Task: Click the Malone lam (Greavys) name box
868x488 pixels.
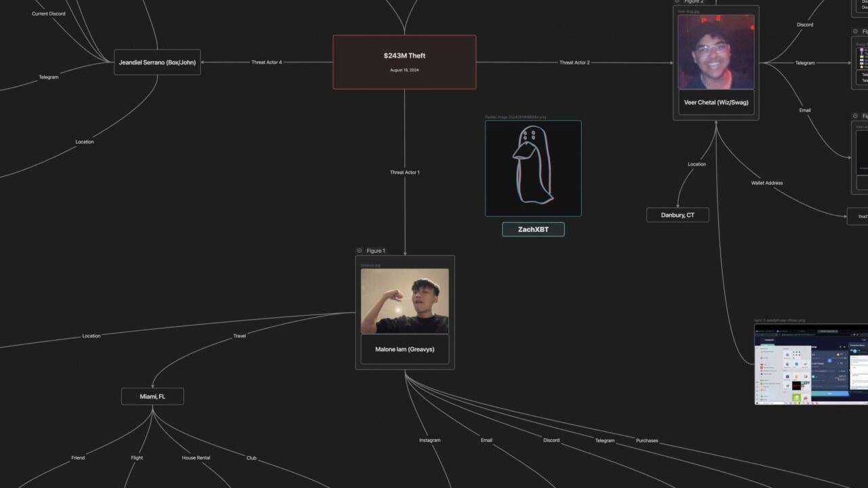Action: point(405,349)
